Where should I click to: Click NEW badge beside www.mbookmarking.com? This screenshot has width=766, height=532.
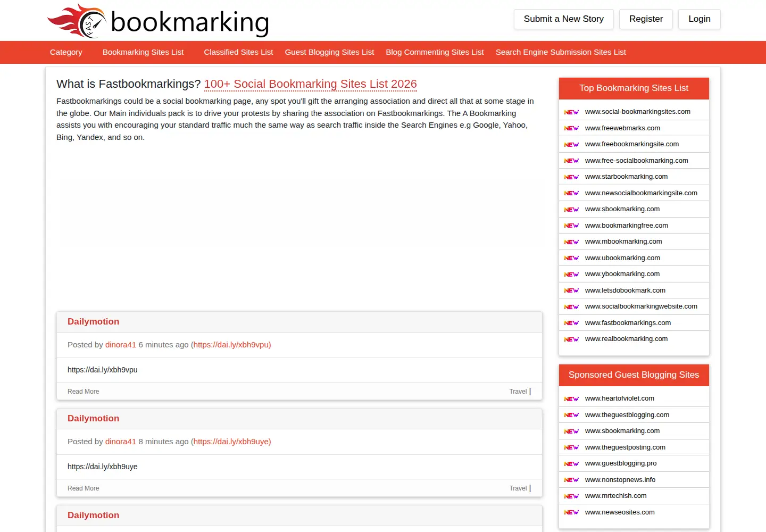tap(571, 242)
